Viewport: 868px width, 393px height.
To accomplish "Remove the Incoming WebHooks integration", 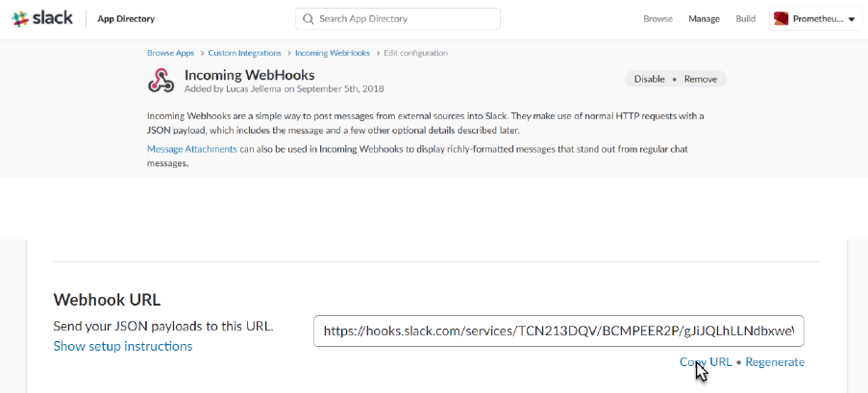I will tap(700, 79).
